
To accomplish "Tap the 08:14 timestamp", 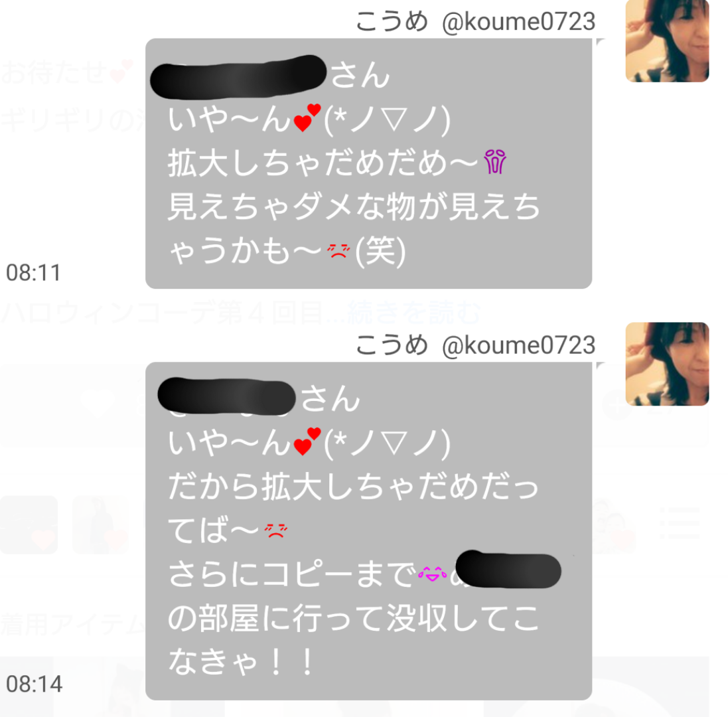I will (34, 684).
